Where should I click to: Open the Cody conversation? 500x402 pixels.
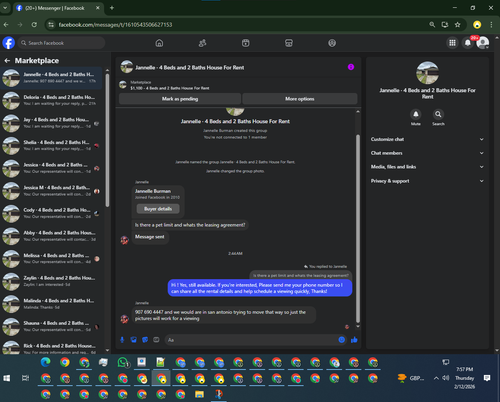[52, 213]
